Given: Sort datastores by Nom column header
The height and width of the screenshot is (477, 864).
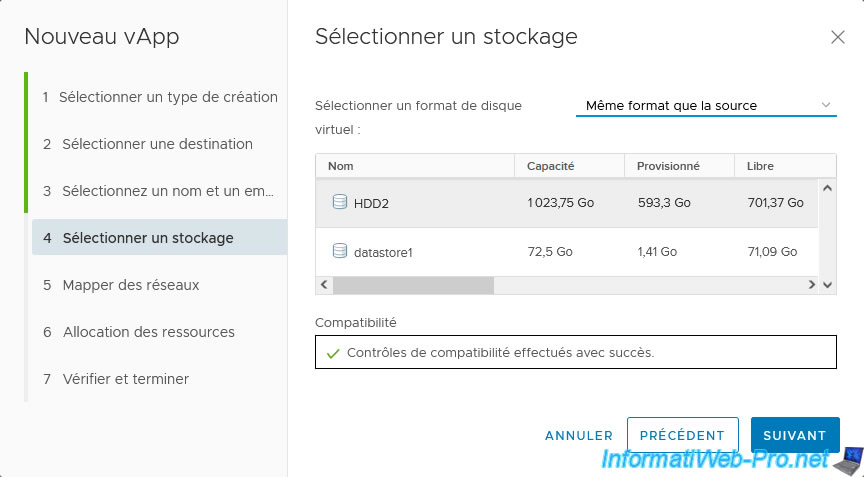Looking at the screenshot, I should click(341, 166).
